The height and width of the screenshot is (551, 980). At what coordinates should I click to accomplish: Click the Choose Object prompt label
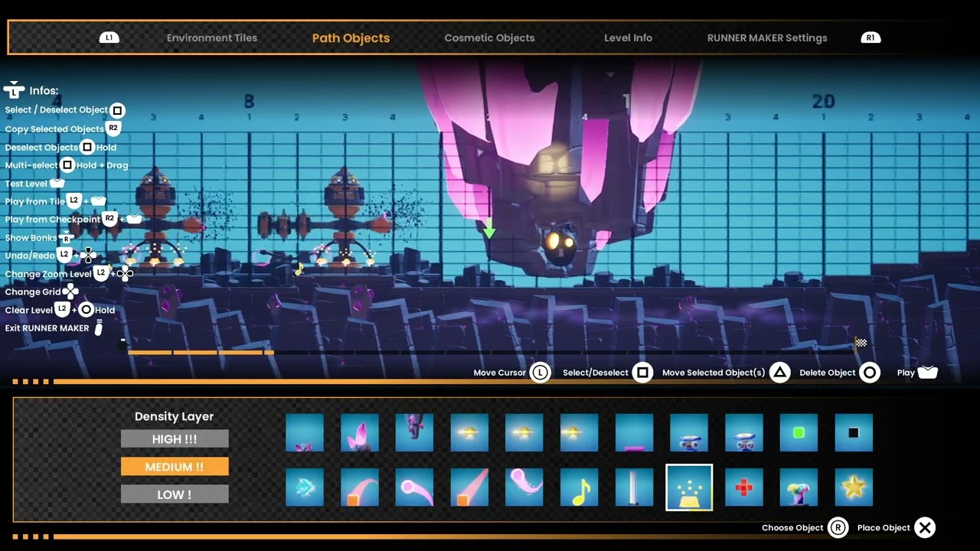click(792, 527)
